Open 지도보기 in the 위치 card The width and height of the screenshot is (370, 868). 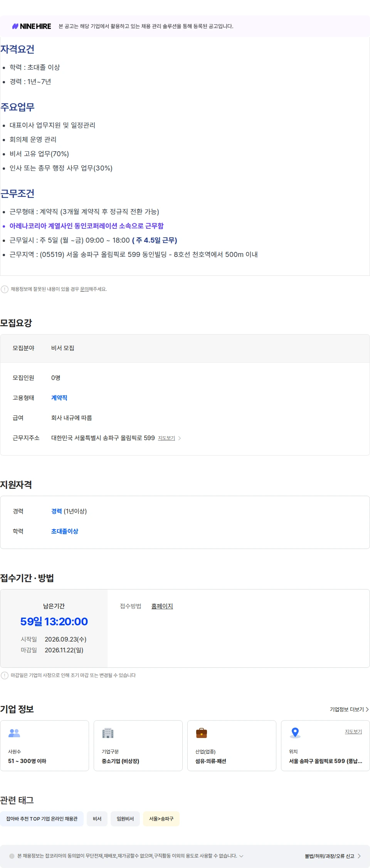click(x=353, y=732)
